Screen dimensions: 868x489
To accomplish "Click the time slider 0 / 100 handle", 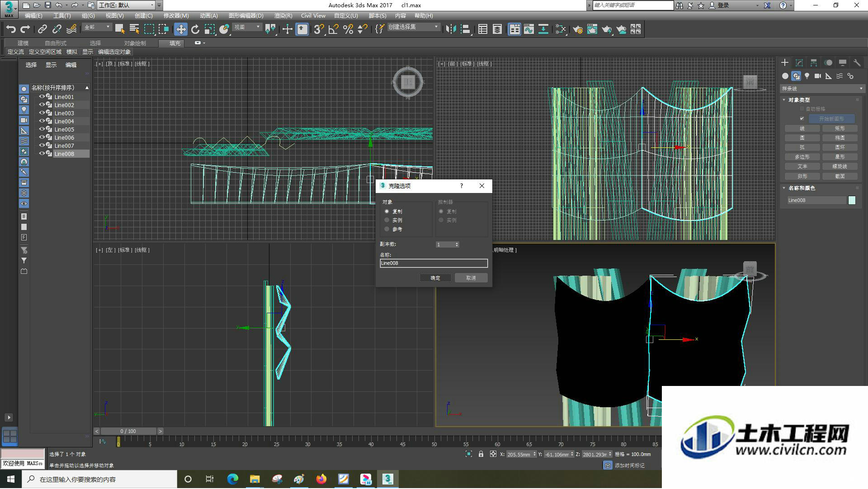I will (128, 432).
